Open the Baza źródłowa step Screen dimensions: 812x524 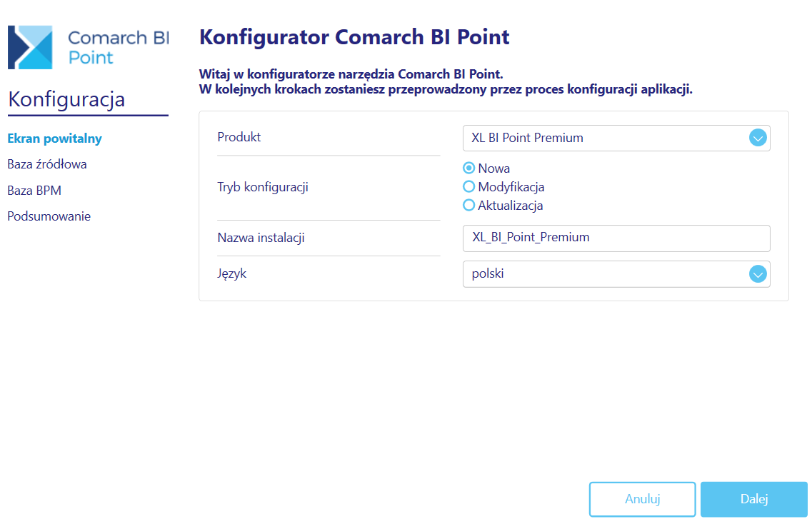point(47,164)
